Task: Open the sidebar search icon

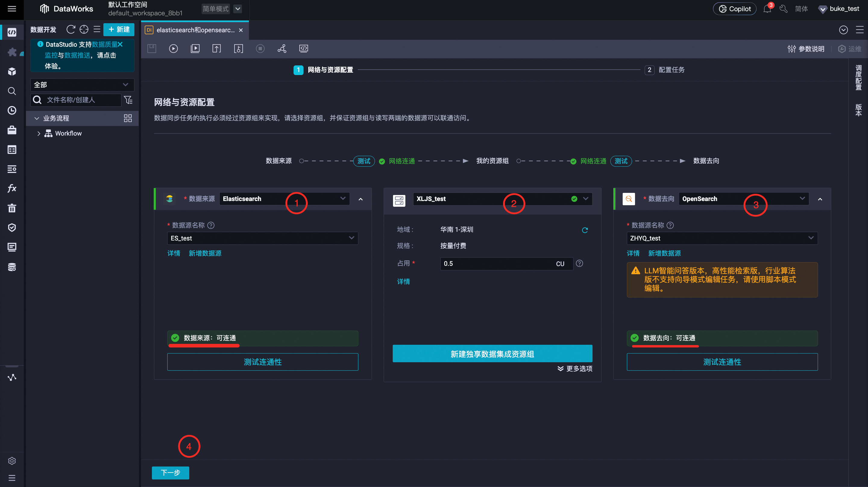Action: tap(12, 91)
